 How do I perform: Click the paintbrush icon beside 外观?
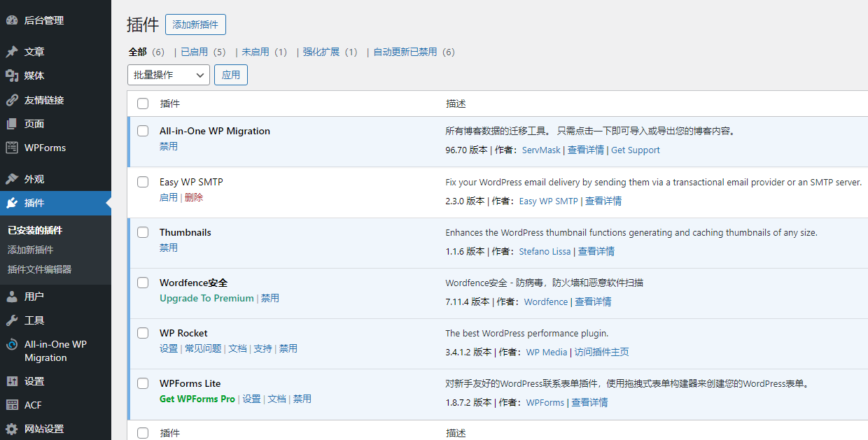[x=12, y=179]
